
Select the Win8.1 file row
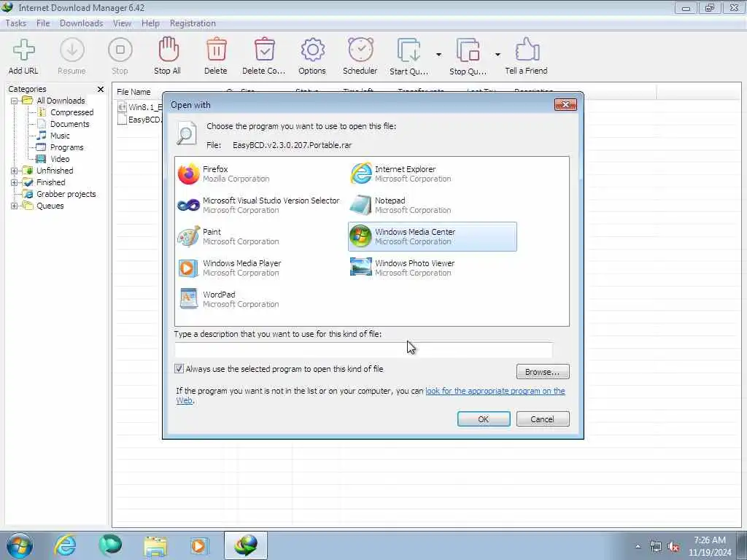[x=139, y=107]
